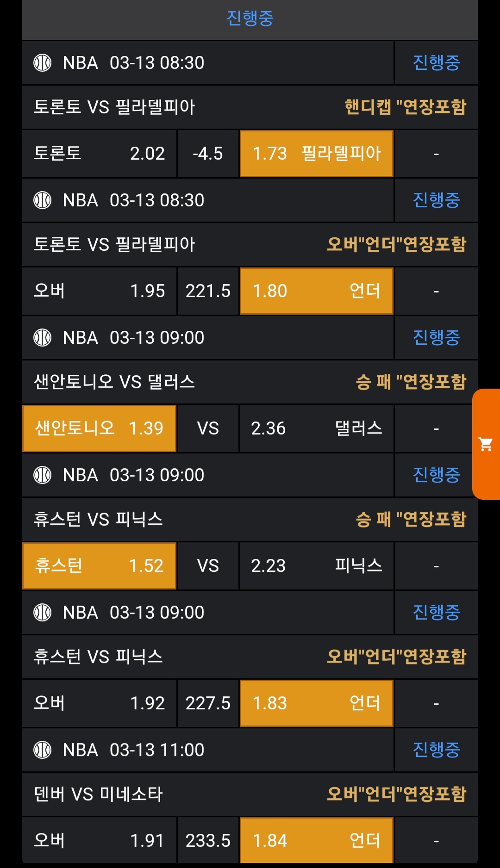The width and height of the screenshot is (500, 868).
Task: Open the orange shopping cart icon
Action: [x=486, y=444]
